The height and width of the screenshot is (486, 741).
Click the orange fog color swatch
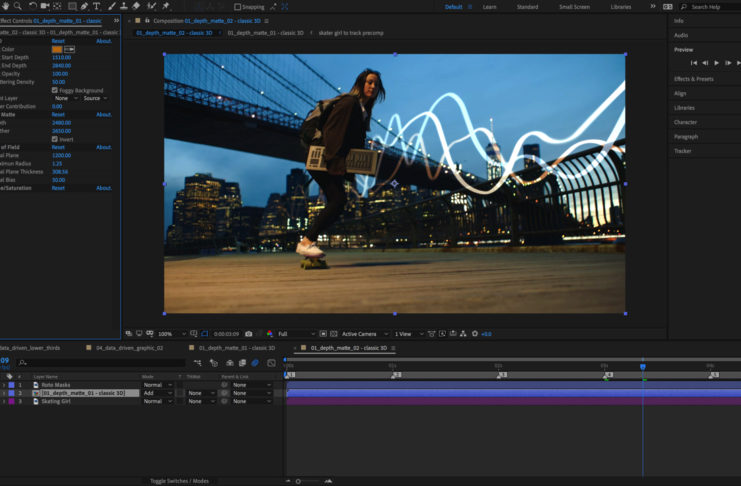57,49
